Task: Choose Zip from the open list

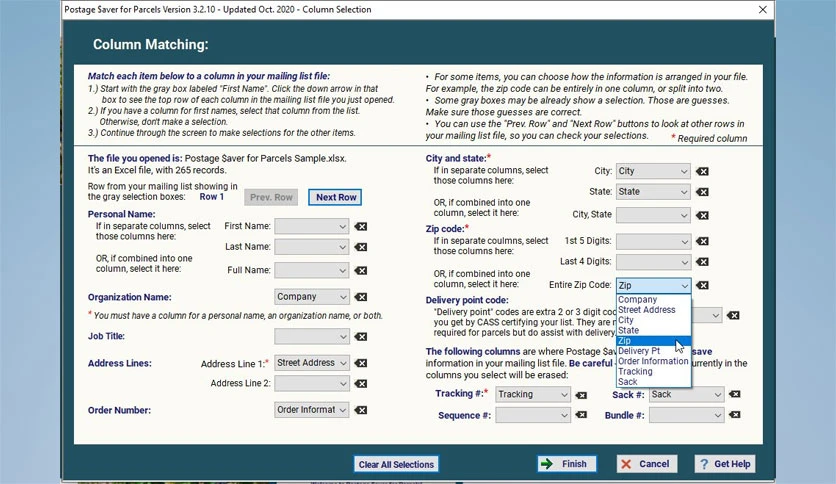Action: (x=654, y=341)
